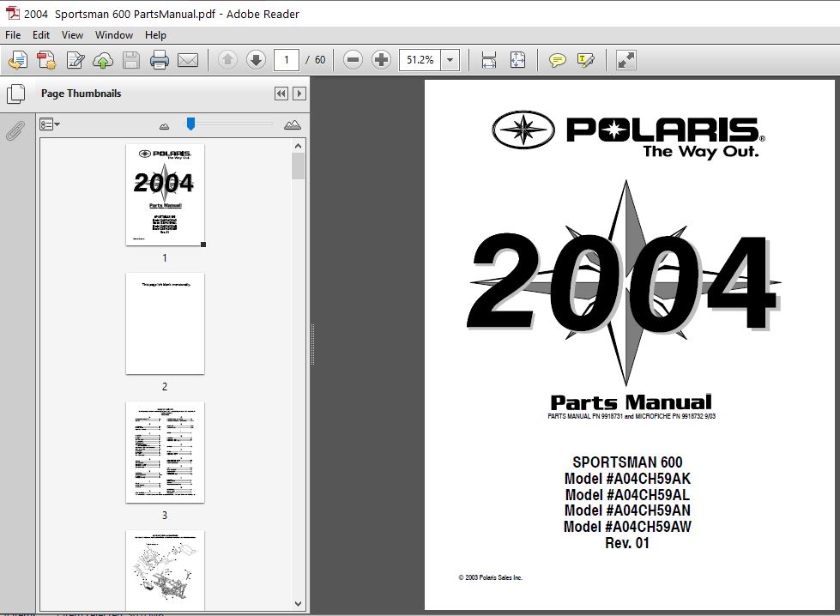Select the frame diagram thumbnail, fourth in the list

[165, 570]
